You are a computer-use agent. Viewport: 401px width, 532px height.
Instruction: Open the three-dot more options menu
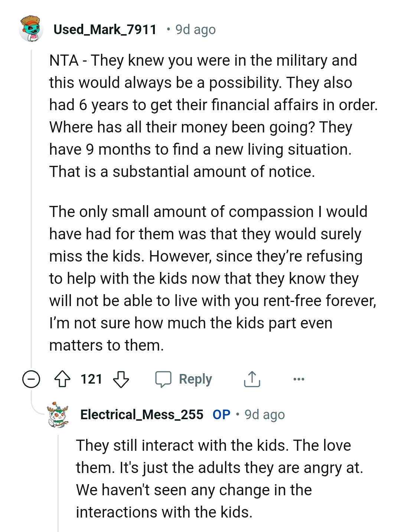click(299, 379)
